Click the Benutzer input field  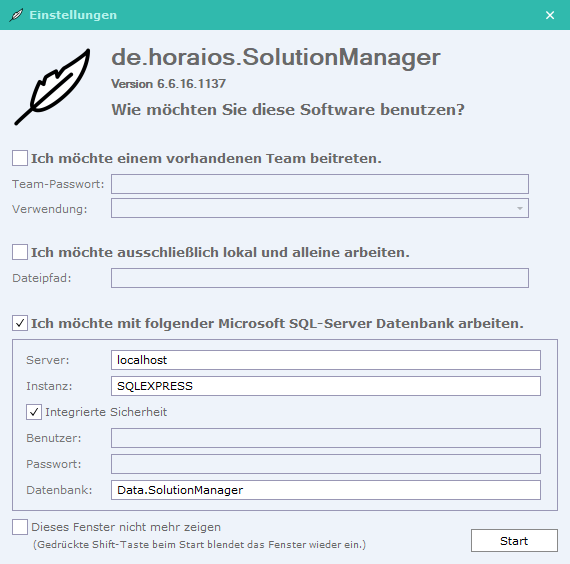click(326, 438)
